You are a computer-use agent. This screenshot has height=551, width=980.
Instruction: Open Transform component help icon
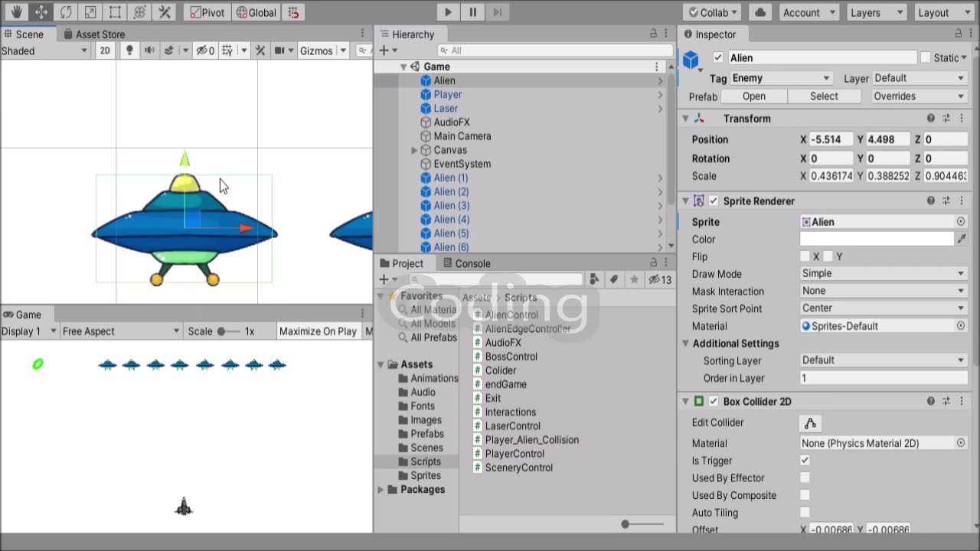[931, 119]
